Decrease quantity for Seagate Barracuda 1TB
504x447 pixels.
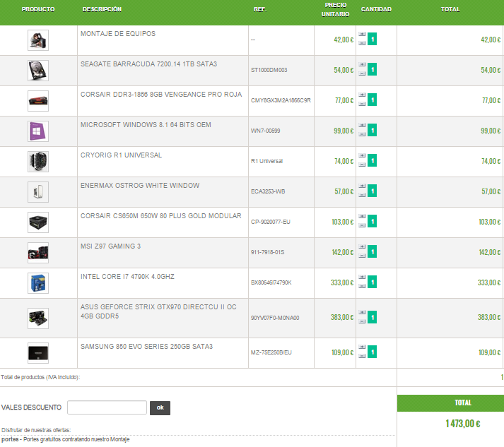click(x=362, y=73)
